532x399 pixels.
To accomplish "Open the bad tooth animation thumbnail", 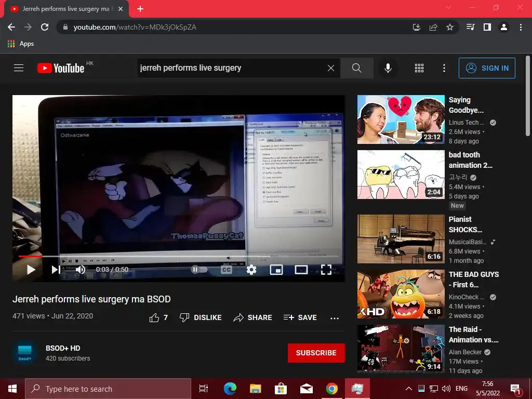I will 401,175.
